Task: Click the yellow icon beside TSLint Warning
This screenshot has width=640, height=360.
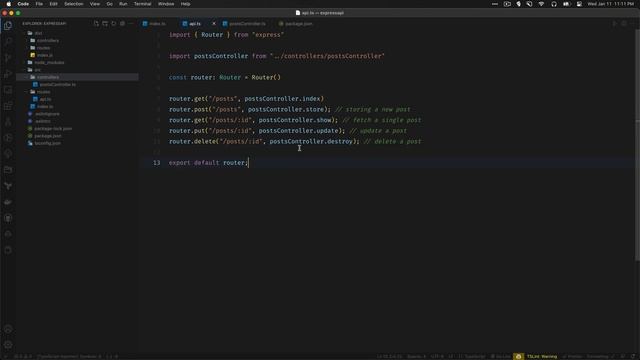Action: pos(518,356)
